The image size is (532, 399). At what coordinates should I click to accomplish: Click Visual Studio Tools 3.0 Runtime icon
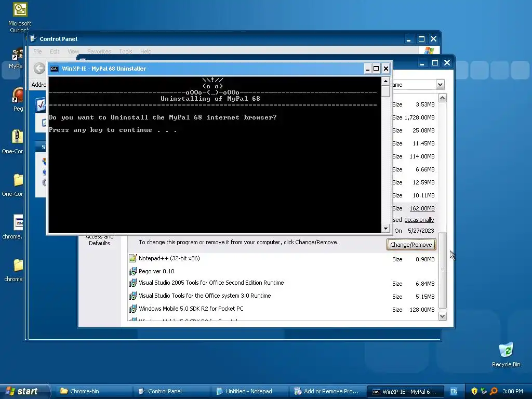(132, 296)
